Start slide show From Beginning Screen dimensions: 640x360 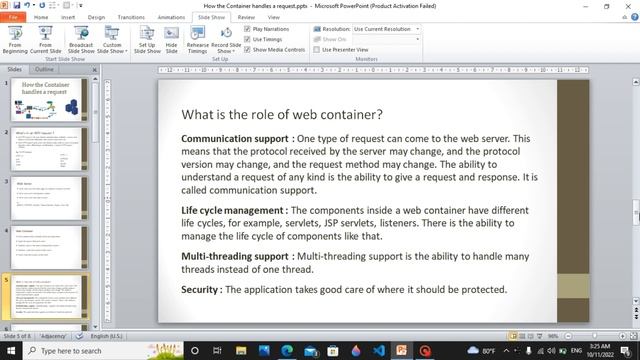pos(15,40)
